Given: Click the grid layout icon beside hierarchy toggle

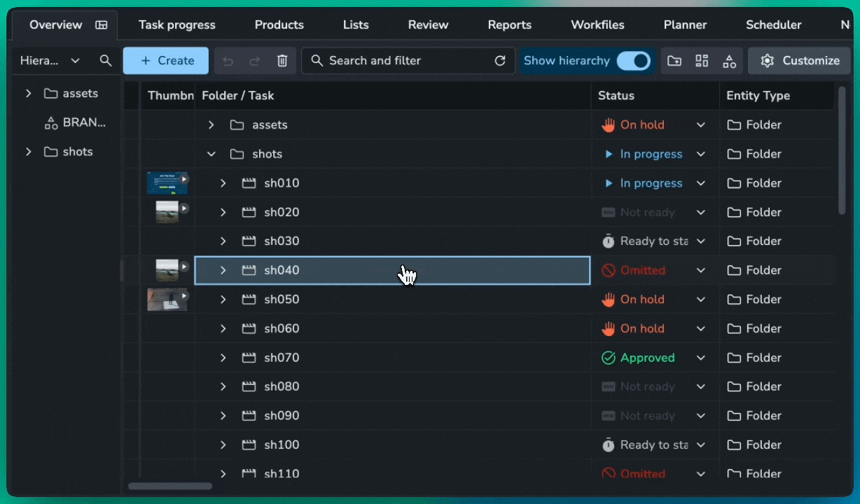Looking at the screenshot, I should (702, 61).
